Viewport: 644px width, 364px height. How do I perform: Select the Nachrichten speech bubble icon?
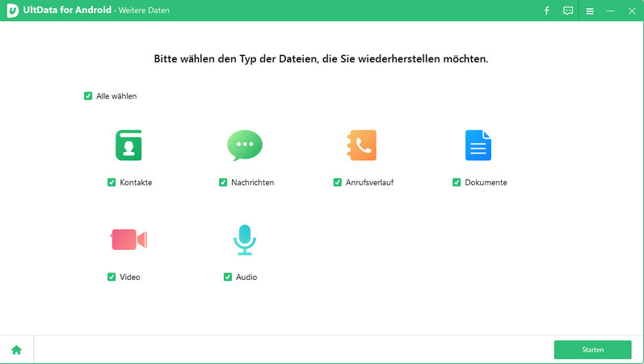pyautogui.click(x=244, y=146)
